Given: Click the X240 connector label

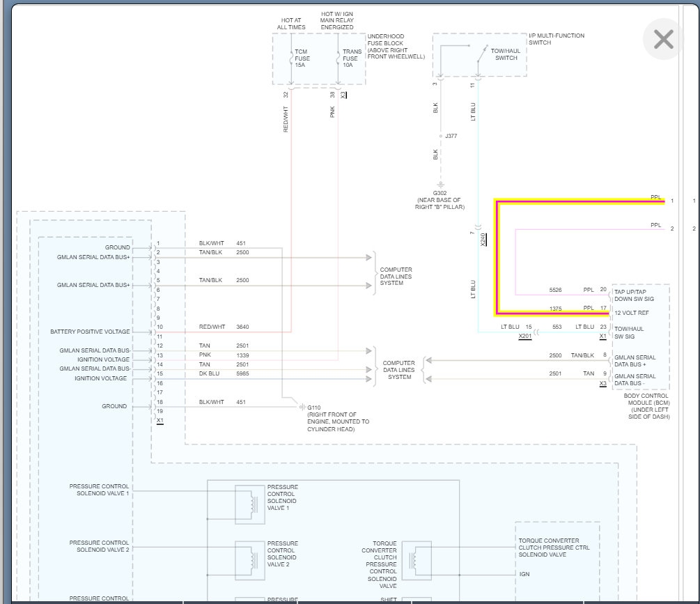Looking at the screenshot, I should pos(483,239).
